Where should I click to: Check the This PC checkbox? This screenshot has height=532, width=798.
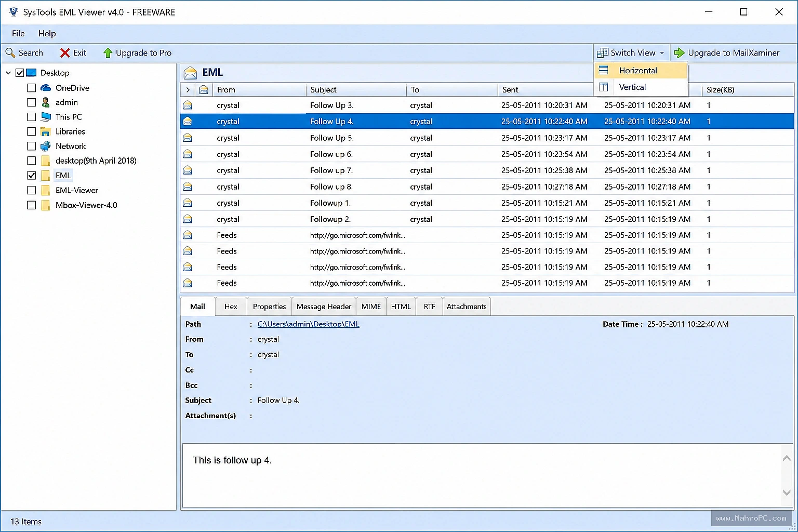(x=31, y=117)
